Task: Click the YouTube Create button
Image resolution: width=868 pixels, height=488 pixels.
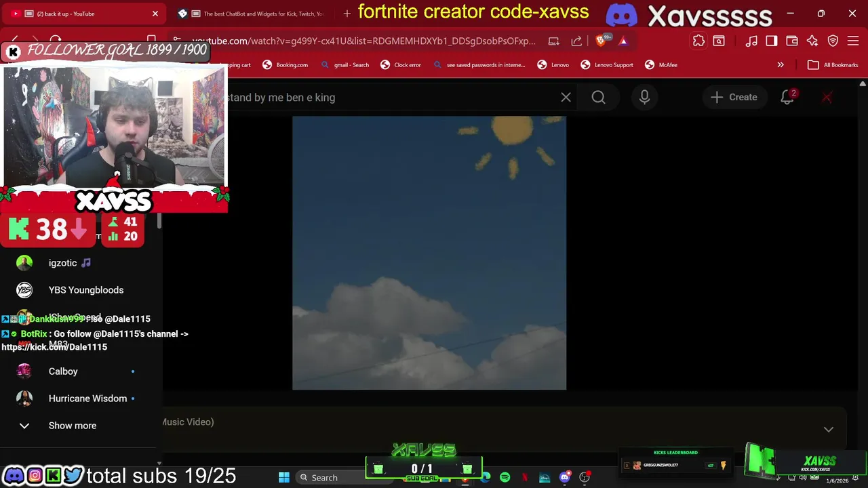Action: pos(734,98)
